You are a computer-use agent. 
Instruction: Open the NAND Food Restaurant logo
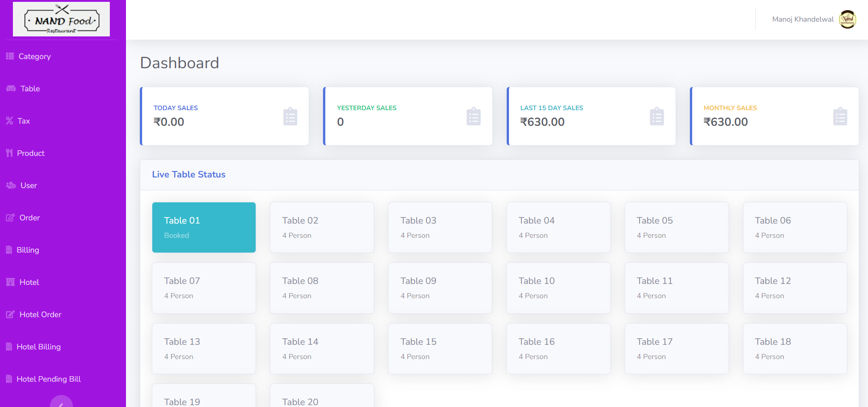tap(61, 19)
